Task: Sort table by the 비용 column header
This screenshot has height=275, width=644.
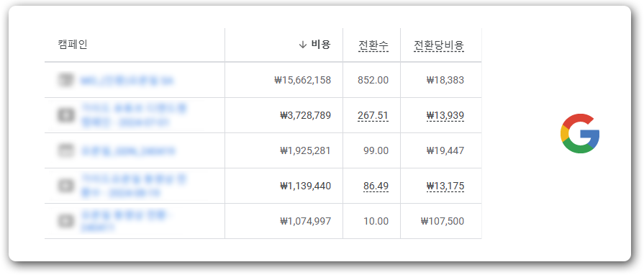Action: [x=320, y=45]
